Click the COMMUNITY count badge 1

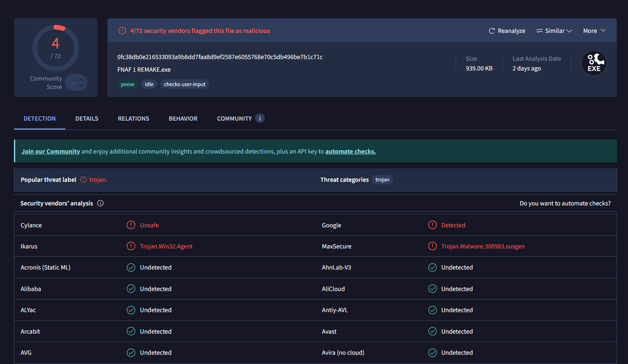260,119
